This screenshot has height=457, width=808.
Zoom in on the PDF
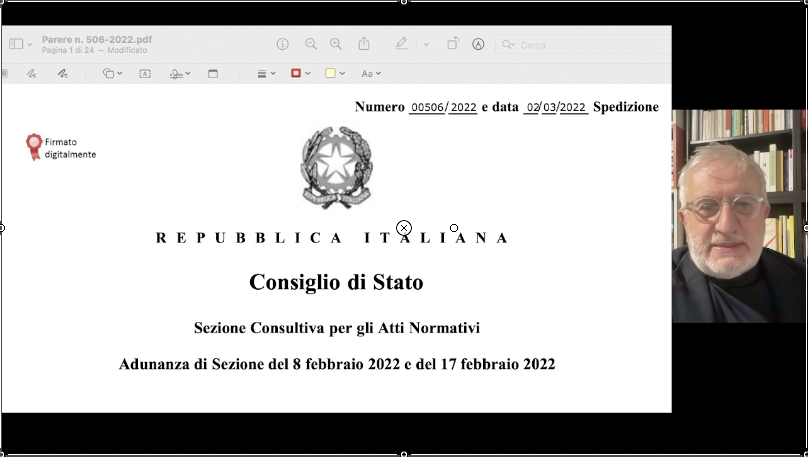click(x=336, y=44)
